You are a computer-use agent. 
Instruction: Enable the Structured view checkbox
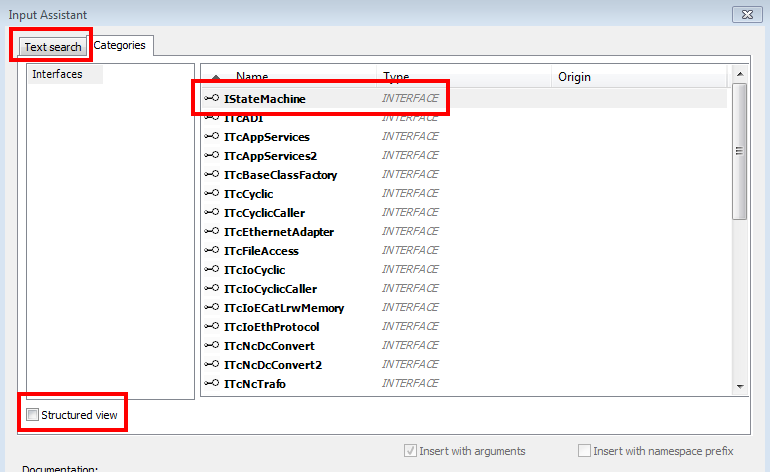32,415
